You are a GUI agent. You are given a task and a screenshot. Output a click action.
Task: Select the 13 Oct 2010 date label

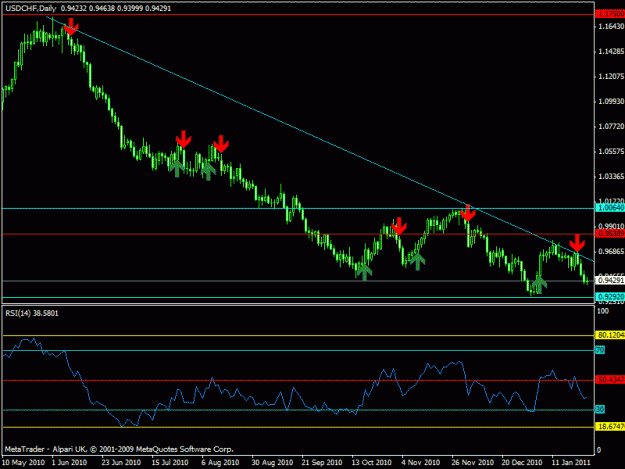pyautogui.click(x=371, y=463)
